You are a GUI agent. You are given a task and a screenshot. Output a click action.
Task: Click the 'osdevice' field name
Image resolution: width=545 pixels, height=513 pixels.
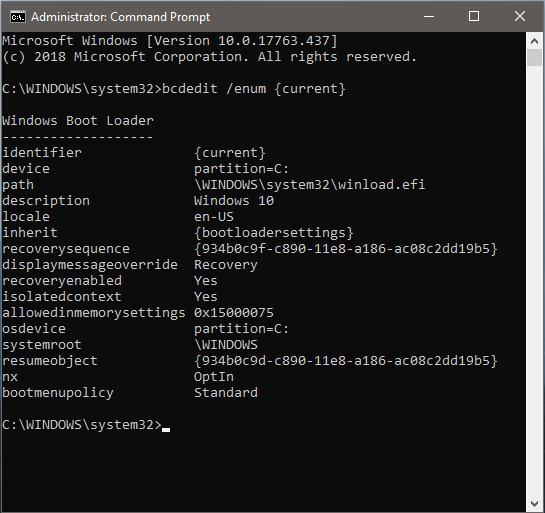click(34, 328)
